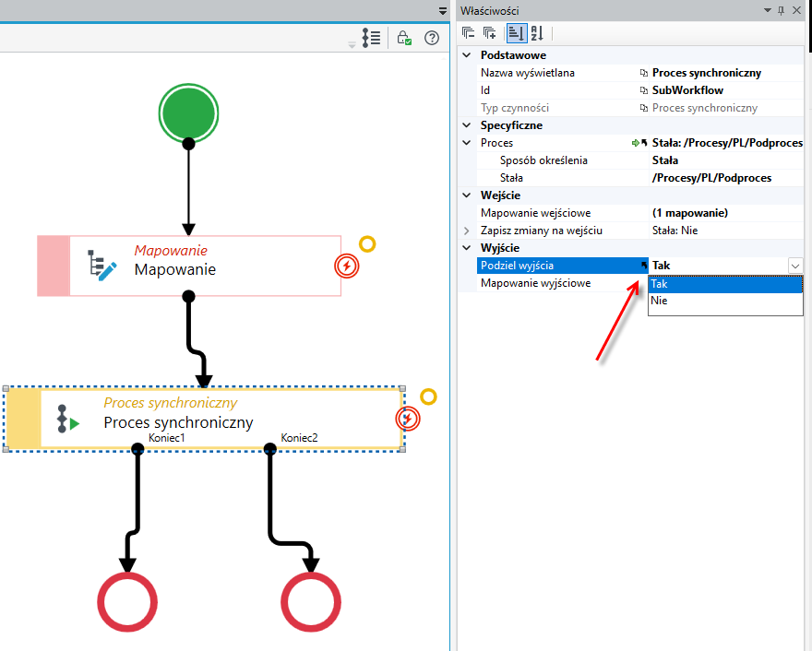Select the green start node
The image size is (812, 651).
tap(188, 113)
